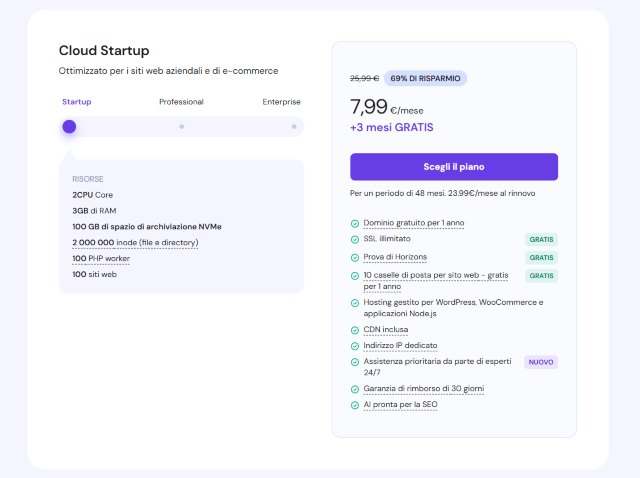The width and height of the screenshot is (640, 478).
Task: Move slider to the Enterprise dot
Action: coord(294,127)
